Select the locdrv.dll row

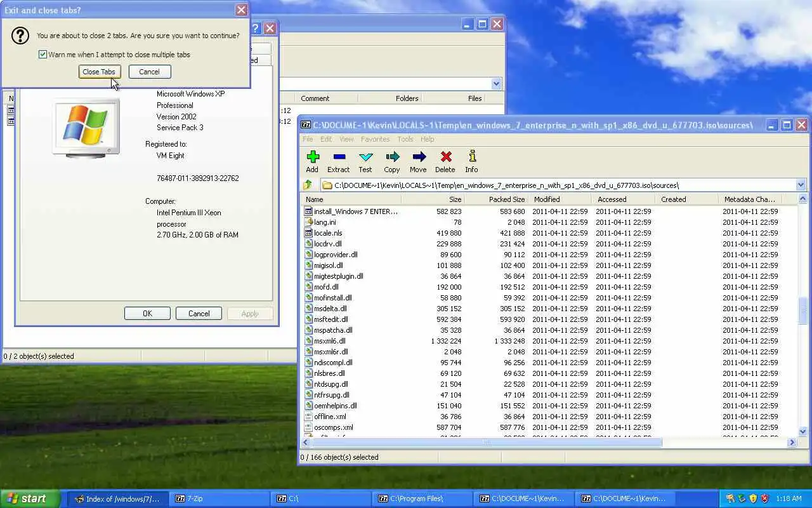(549, 244)
